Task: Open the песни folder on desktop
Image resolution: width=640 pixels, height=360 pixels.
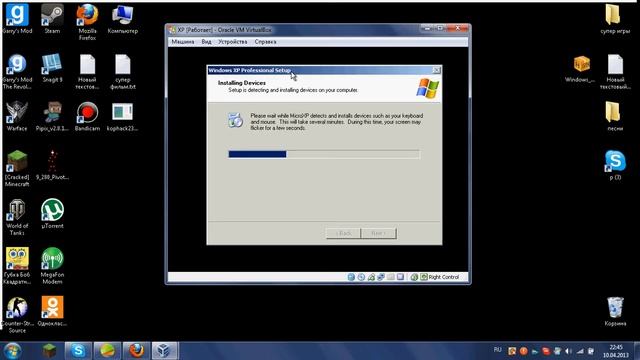Action: tap(615, 116)
